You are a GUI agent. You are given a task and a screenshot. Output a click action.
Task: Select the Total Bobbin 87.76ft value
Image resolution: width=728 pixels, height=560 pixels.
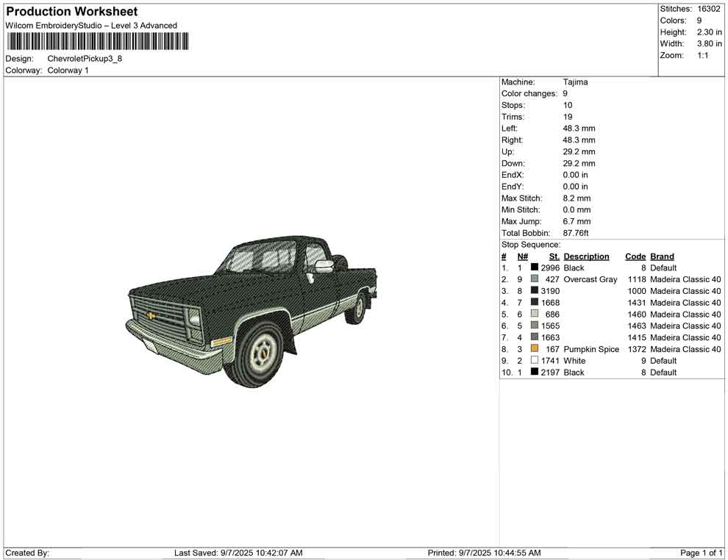click(x=577, y=233)
